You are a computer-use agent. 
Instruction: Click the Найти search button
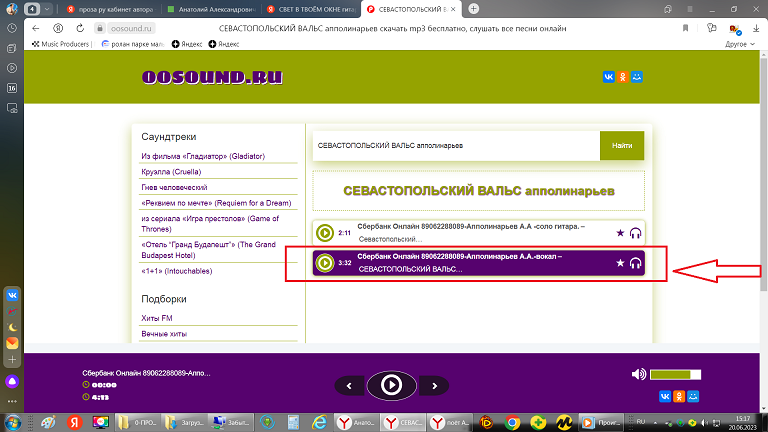pos(622,145)
